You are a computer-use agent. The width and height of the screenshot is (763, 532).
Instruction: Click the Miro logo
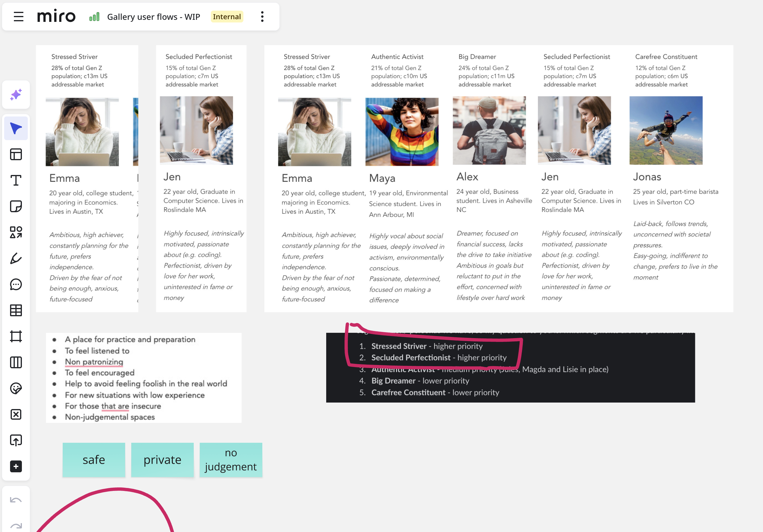[56, 16]
